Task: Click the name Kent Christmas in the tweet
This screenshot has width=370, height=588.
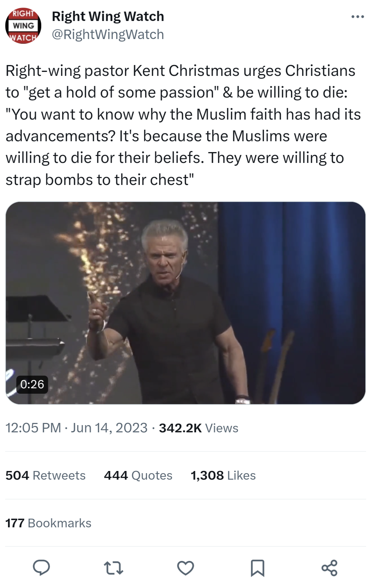Action: point(186,71)
